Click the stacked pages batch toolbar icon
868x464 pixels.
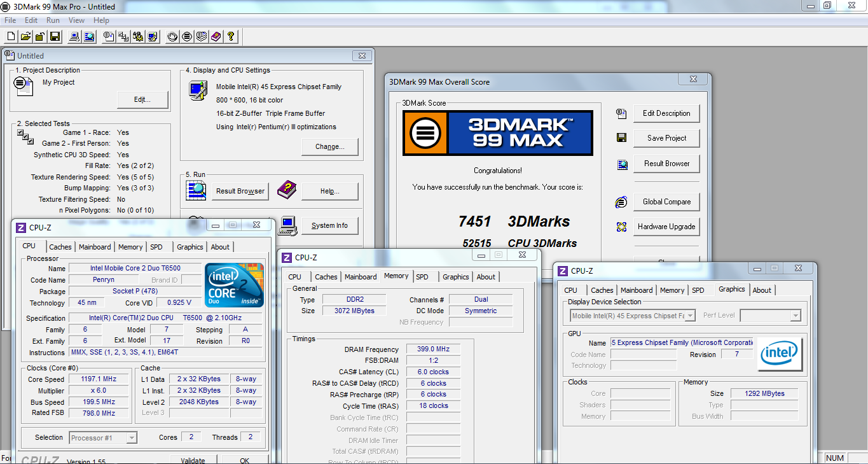pos(202,37)
